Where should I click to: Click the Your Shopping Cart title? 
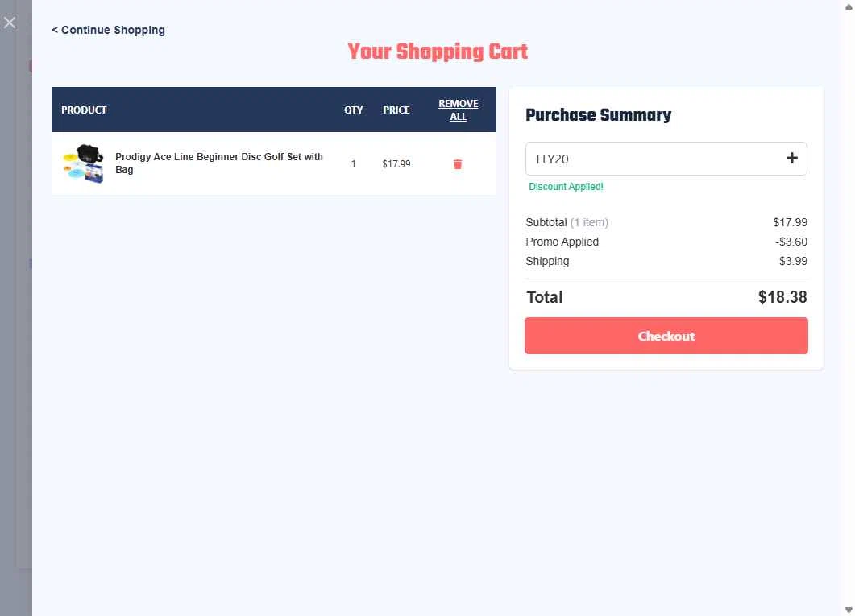click(438, 52)
